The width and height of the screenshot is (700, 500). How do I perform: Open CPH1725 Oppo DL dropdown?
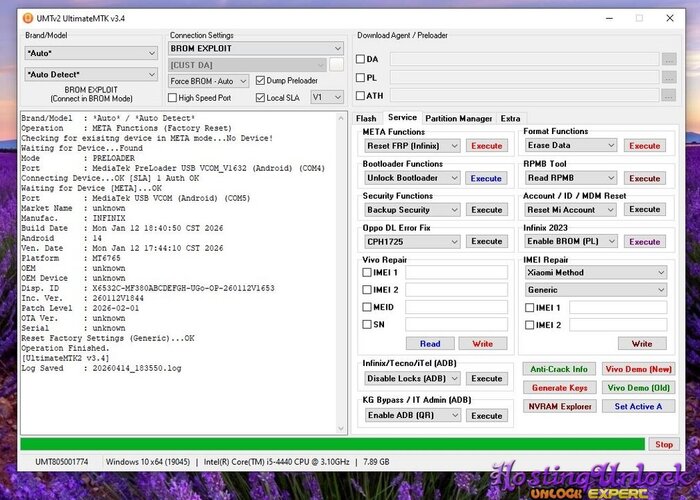click(412, 242)
